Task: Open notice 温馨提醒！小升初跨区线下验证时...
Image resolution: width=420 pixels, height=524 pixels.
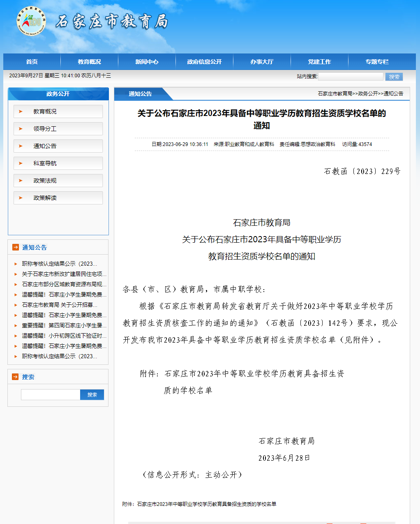Action: [64, 336]
